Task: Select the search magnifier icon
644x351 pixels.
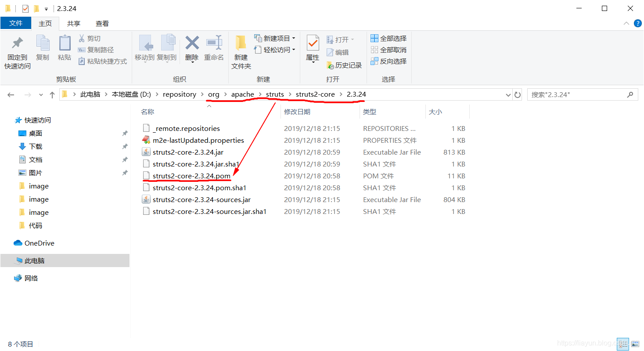Action: [630, 94]
